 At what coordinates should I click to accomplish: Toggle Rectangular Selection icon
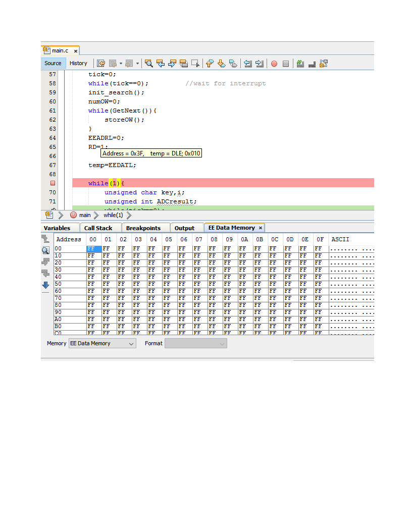coord(195,64)
